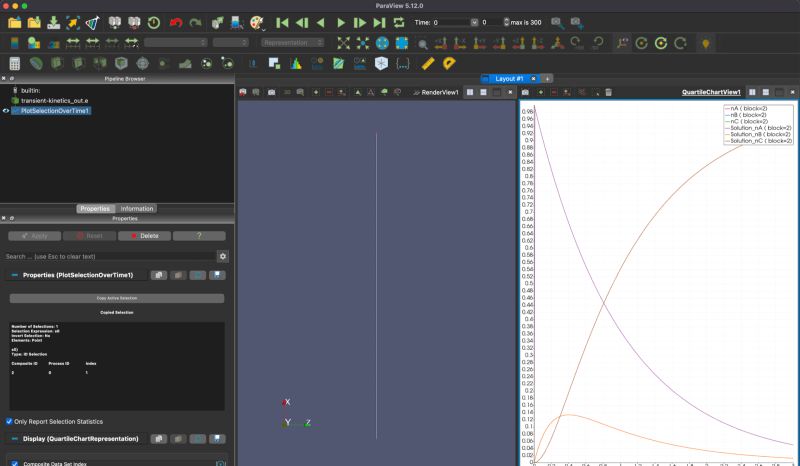Toggle PlotSelectionOverTime1 eye visibility
Screen dimensions: 800x466
6,111
